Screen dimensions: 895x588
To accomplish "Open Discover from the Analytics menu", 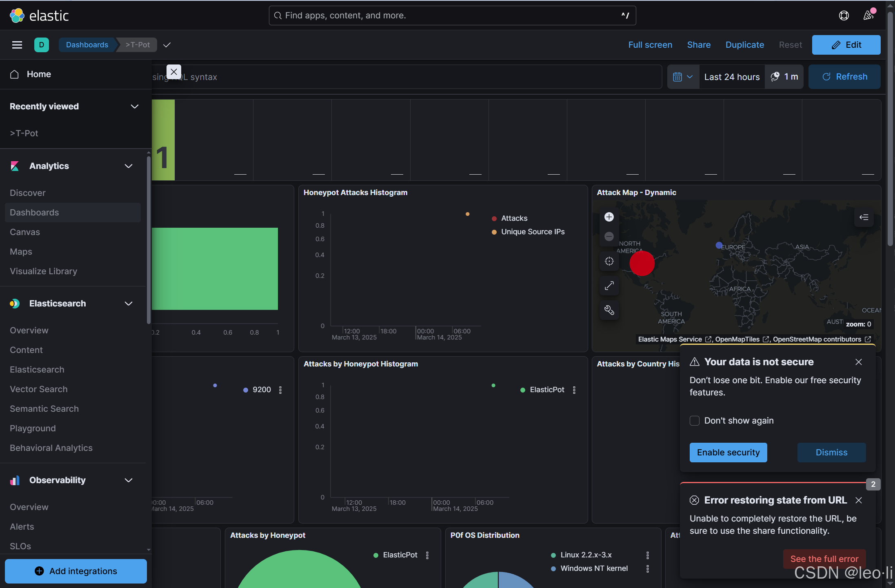I will pyautogui.click(x=28, y=193).
